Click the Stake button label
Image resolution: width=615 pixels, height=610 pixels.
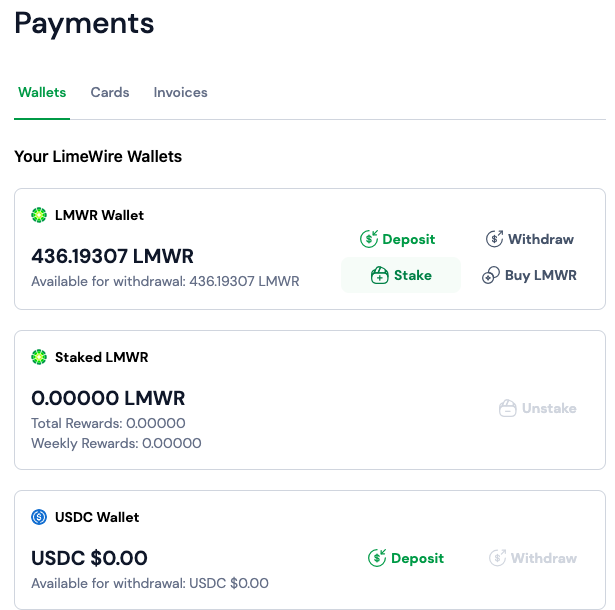[x=413, y=275]
